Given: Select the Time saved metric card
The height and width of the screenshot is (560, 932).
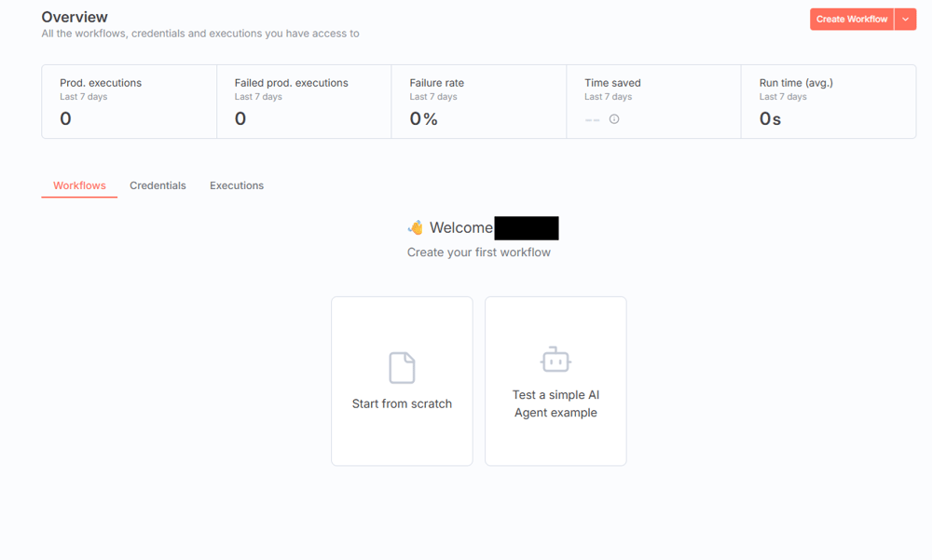Looking at the screenshot, I should coord(653,102).
